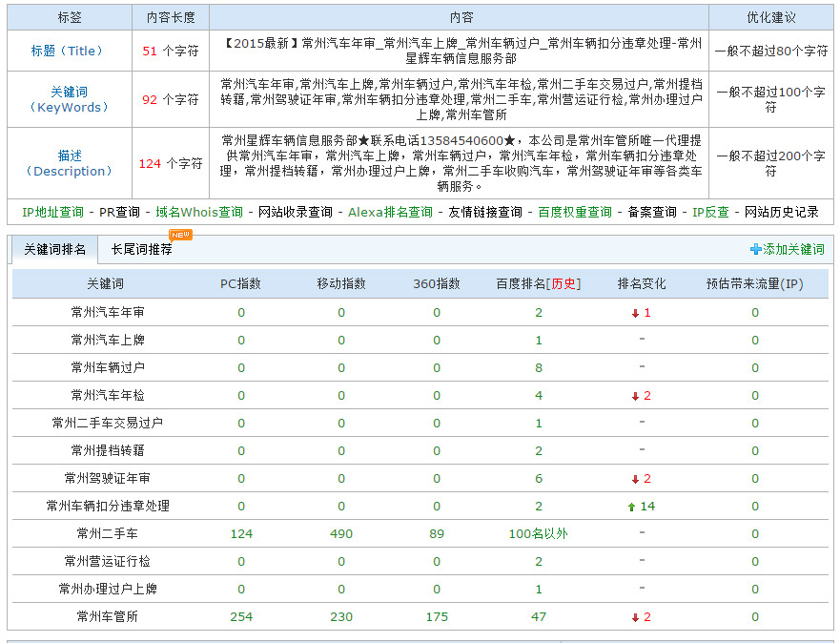The image size is (840, 643).
Task: Open the IP反查 link
Action: [x=711, y=212]
